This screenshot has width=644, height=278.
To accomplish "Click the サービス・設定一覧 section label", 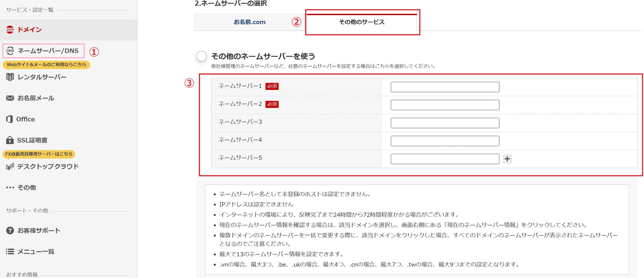I will (x=30, y=10).
